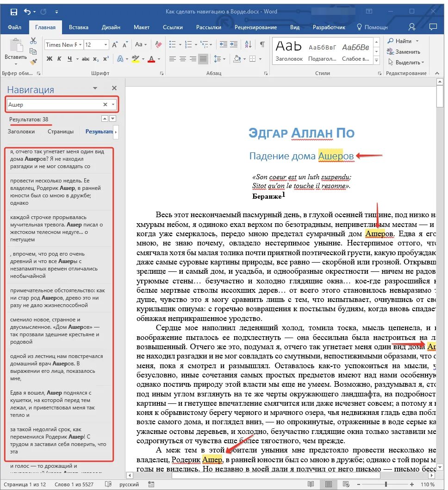Viewport: 448px width, 490px height.
Task: Switch to the Рецензирование ribbon tab
Action: point(255,27)
